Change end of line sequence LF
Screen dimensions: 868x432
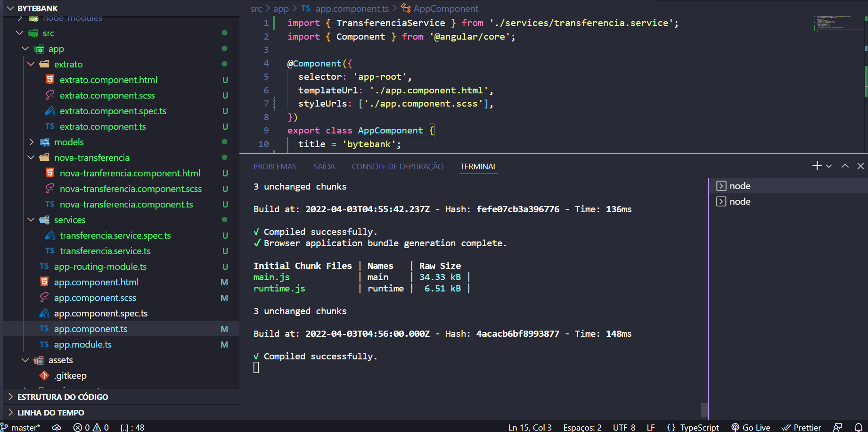(x=651, y=427)
